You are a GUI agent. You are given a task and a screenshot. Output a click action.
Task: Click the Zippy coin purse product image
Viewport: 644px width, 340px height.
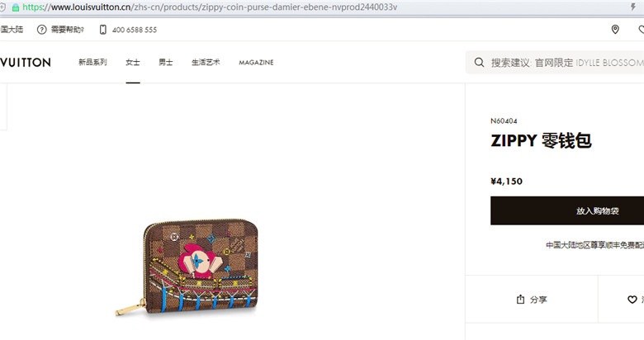187,267
